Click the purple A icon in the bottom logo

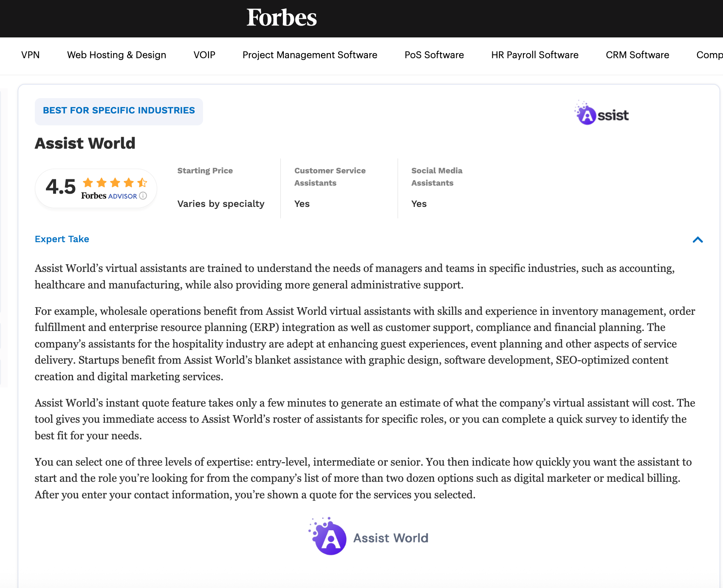(x=330, y=537)
